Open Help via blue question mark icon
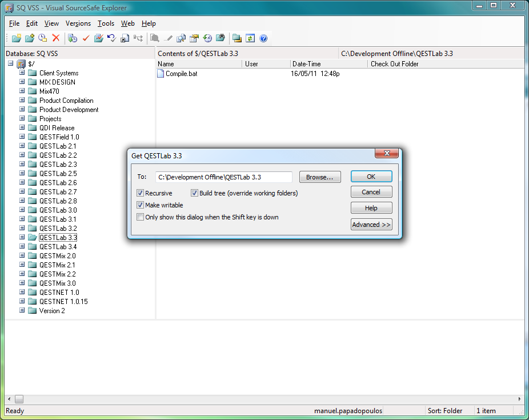 [x=263, y=38]
